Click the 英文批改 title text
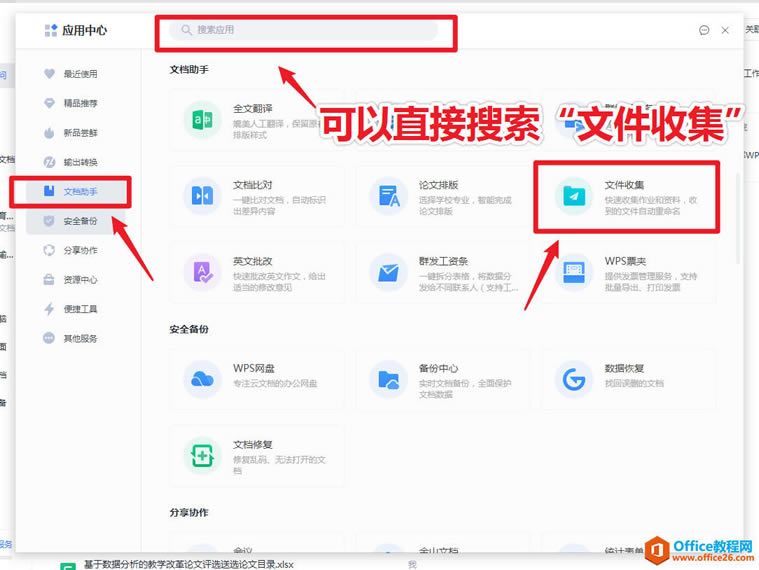759x570 pixels. [x=253, y=261]
